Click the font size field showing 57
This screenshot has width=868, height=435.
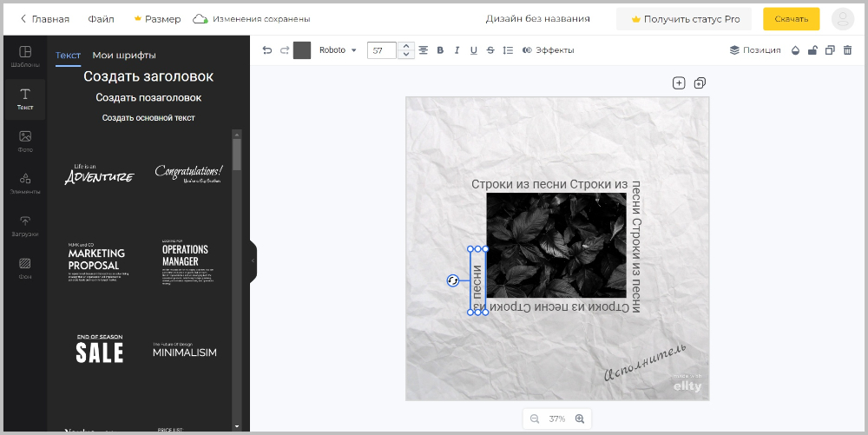click(x=381, y=50)
